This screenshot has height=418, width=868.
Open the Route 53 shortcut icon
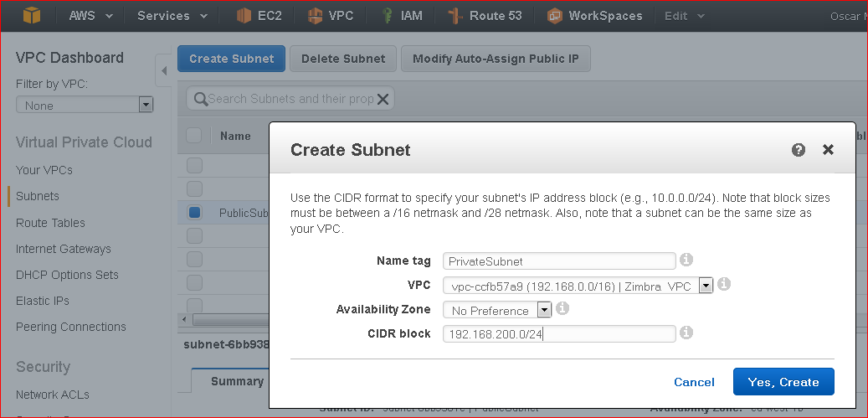pyautogui.click(x=455, y=16)
